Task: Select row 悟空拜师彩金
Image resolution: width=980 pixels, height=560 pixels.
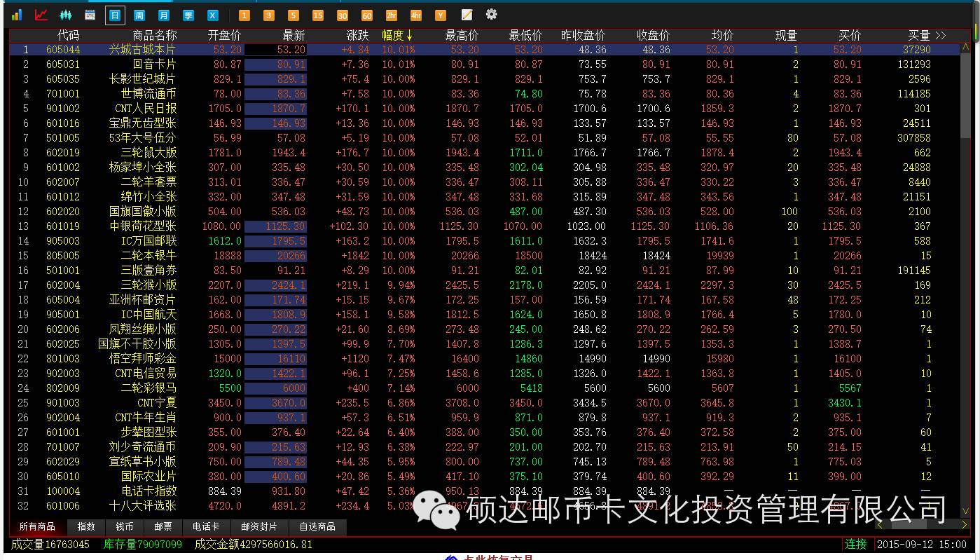Action: pos(484,359)
